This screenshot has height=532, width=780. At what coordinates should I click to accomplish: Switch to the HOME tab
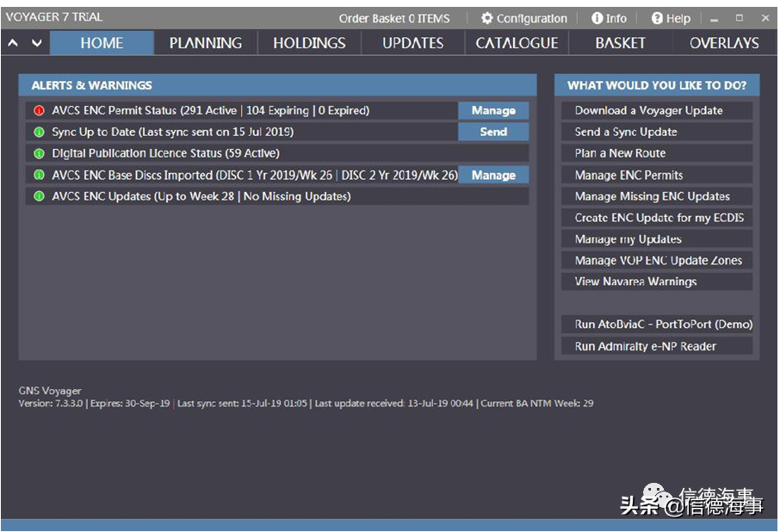tap(102, 43)
